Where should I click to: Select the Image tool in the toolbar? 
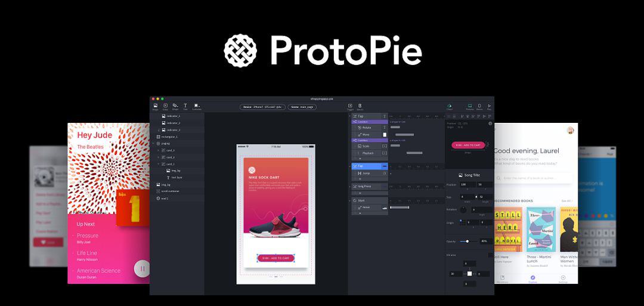(x=155, y=107)
